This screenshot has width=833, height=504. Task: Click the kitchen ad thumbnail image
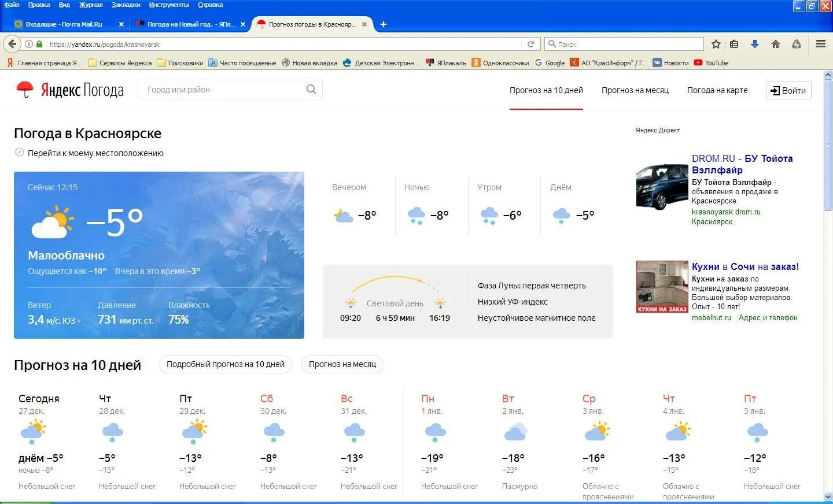[662, 287]
